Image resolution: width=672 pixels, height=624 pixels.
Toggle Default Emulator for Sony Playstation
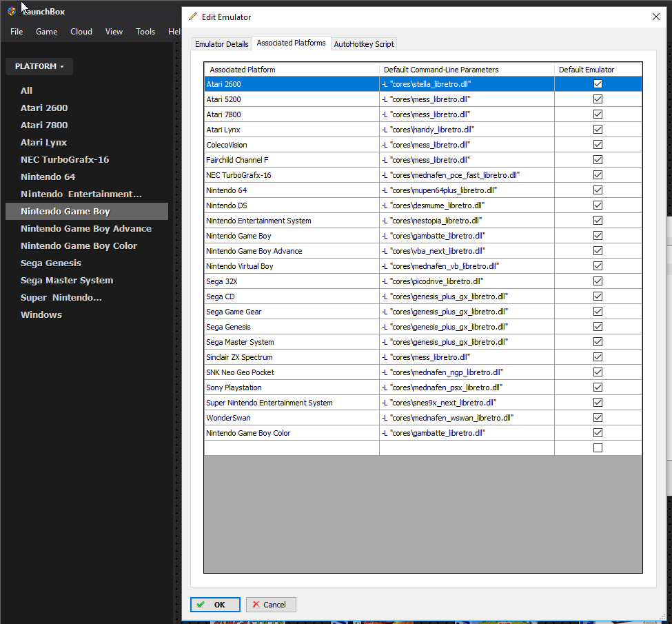click(x=598, y=388)
